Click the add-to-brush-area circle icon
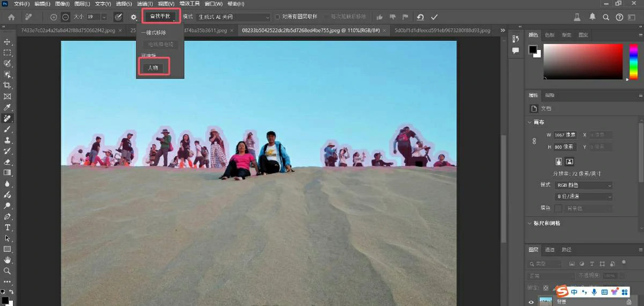 [53, 17]
